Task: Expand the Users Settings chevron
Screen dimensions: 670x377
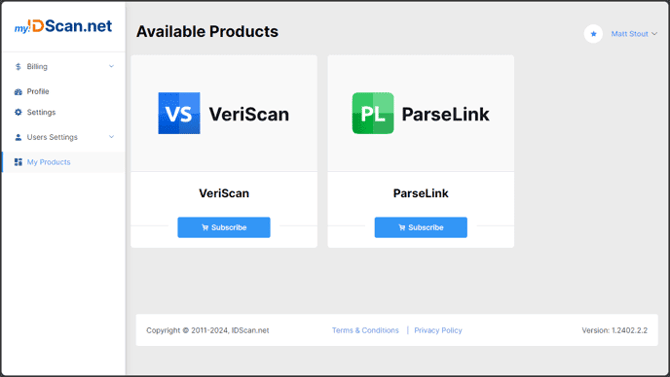Action: pos(111,137)
